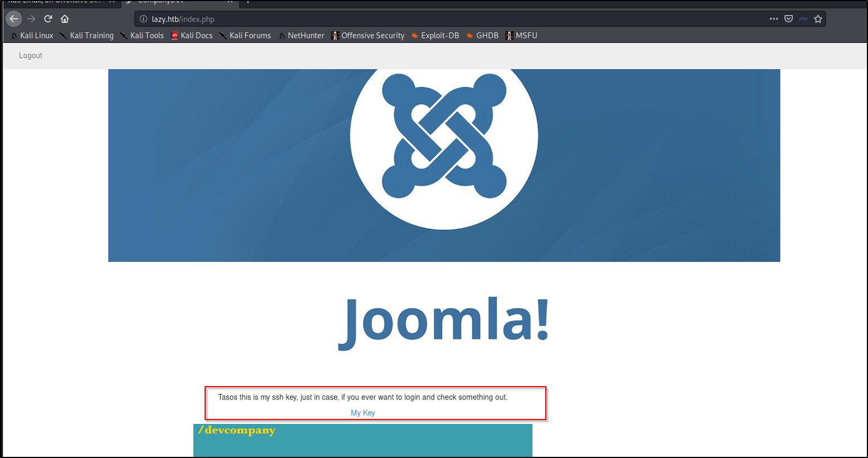Save page to Pocket
This screenshot has height=458, width=868.
click(x=789, y=19)
